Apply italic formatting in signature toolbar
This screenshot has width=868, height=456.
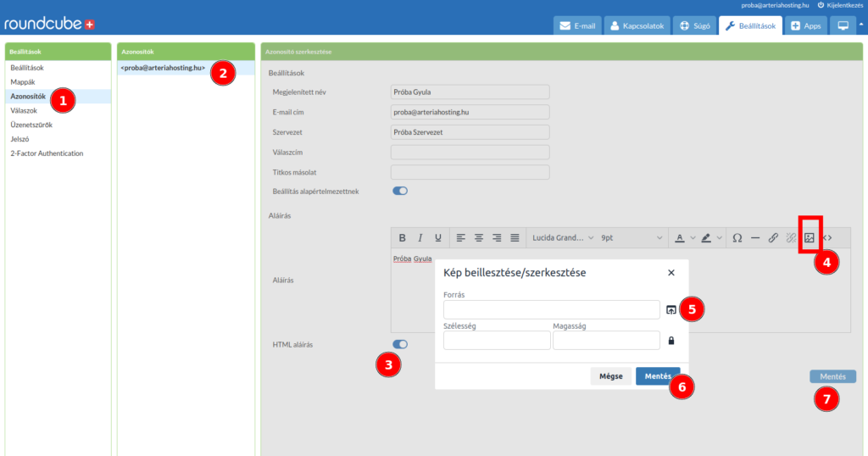[x=420, y=238]
